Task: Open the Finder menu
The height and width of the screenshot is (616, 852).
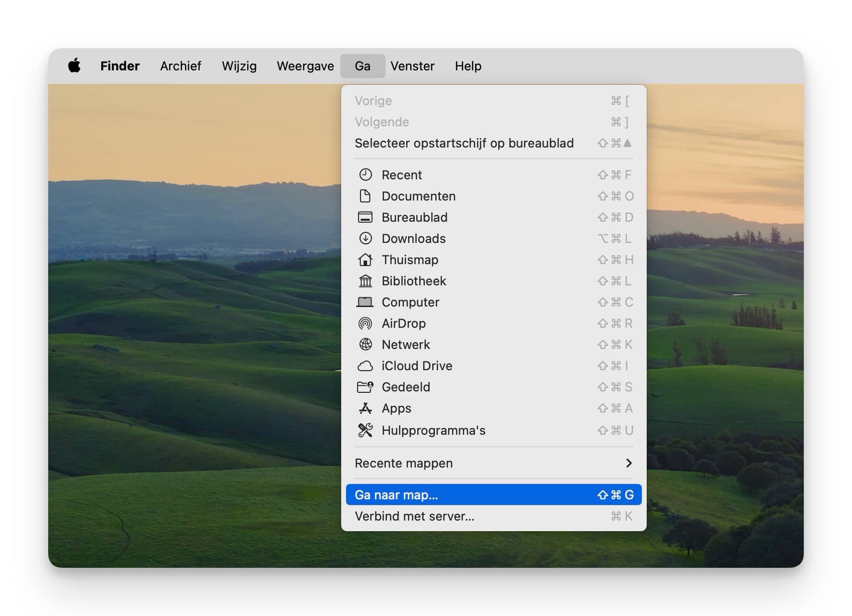Action: pyautogui.click(x=120, y=66)
